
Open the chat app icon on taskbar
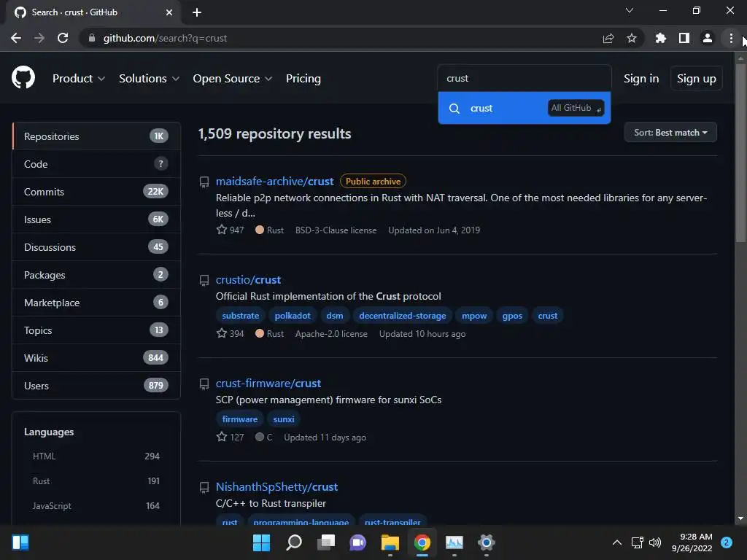[357, 542]
